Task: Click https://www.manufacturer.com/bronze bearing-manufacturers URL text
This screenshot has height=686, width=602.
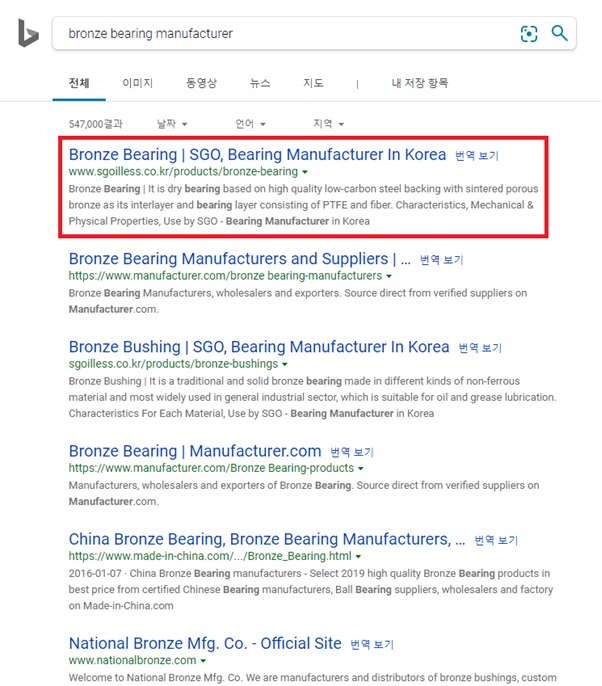Action: pyautogui.click(x=225, y=276)
